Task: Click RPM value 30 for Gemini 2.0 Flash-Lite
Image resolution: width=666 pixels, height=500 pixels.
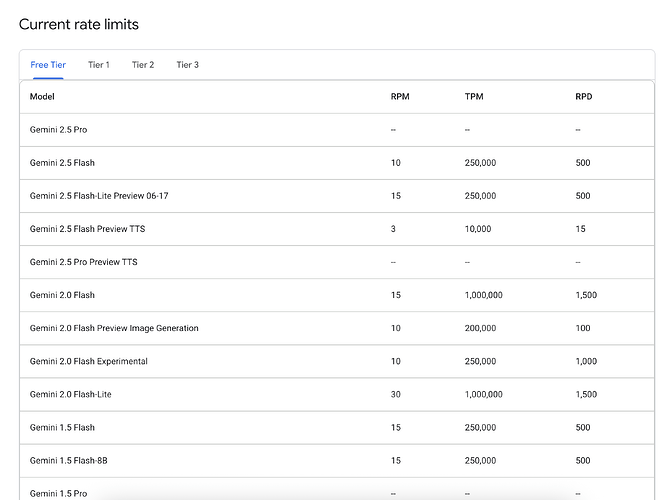Action: coord(395,395)
